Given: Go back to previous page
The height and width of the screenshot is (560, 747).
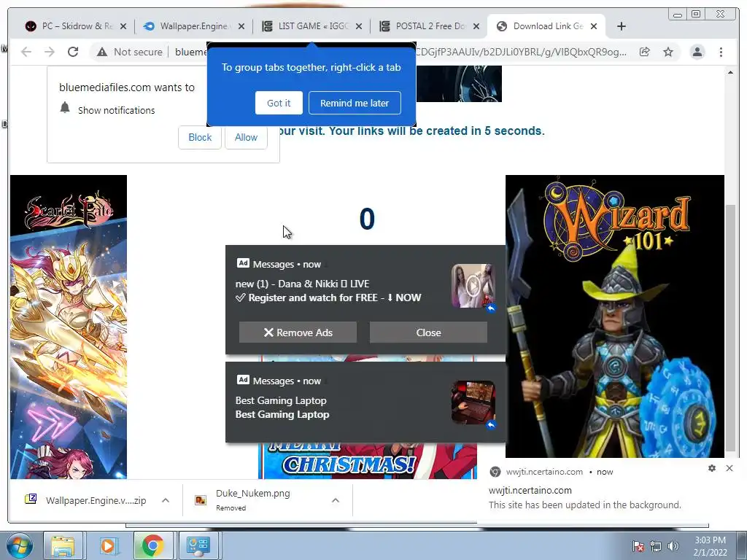Looking at the screenshot, I should (26, 52).
